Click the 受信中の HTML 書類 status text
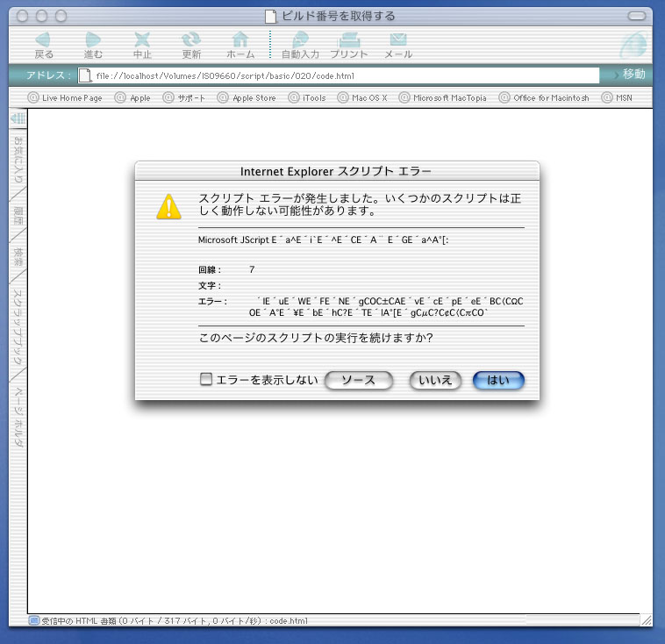Screen dimensions: 665x644 (175, 620)
